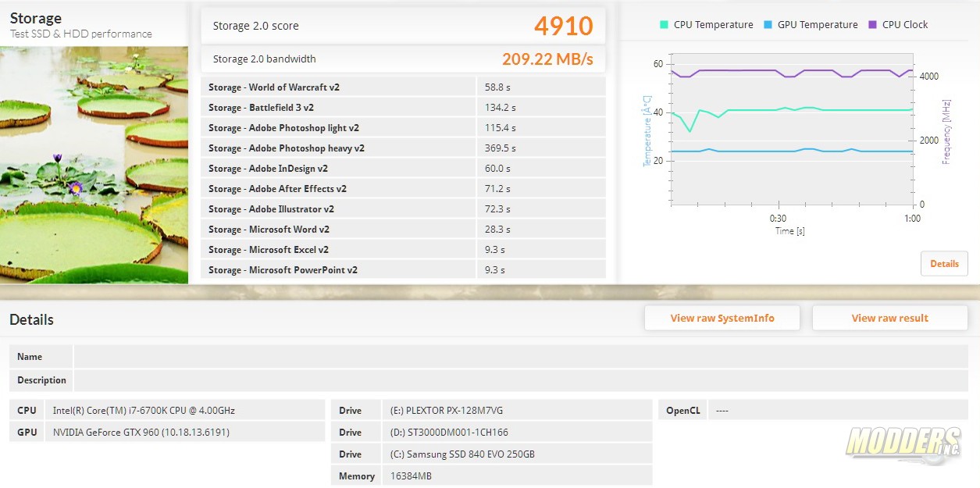Select the Battlefield 3 v2 row
Screen dimensions: 980x488
(403, 107)
